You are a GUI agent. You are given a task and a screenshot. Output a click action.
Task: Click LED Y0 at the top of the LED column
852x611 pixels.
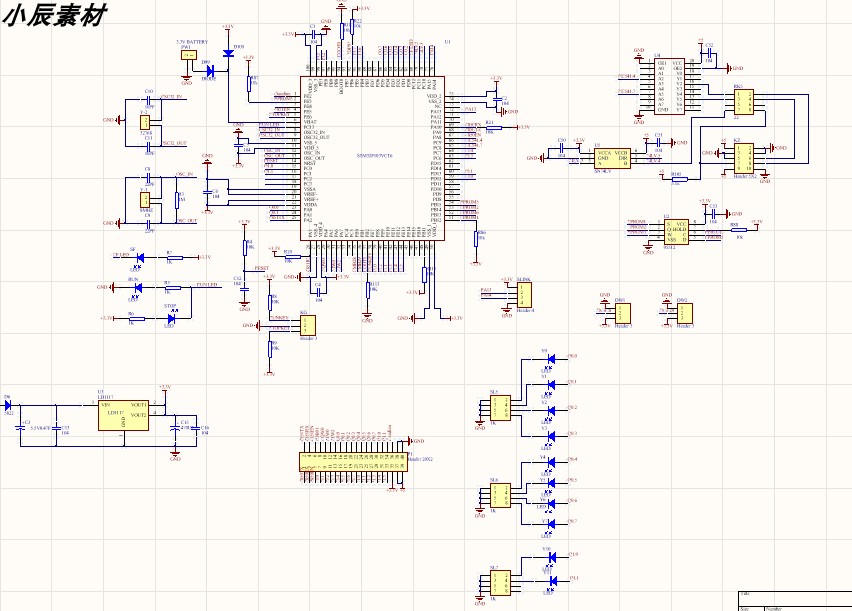pyautogui.click(x=551, y=359)
